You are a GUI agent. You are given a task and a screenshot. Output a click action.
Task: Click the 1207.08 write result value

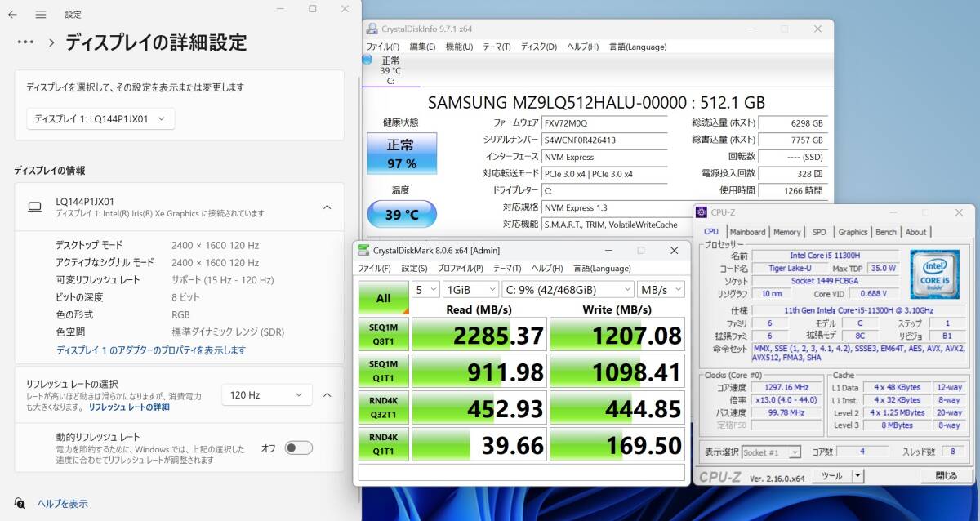(x=617, y=334)
